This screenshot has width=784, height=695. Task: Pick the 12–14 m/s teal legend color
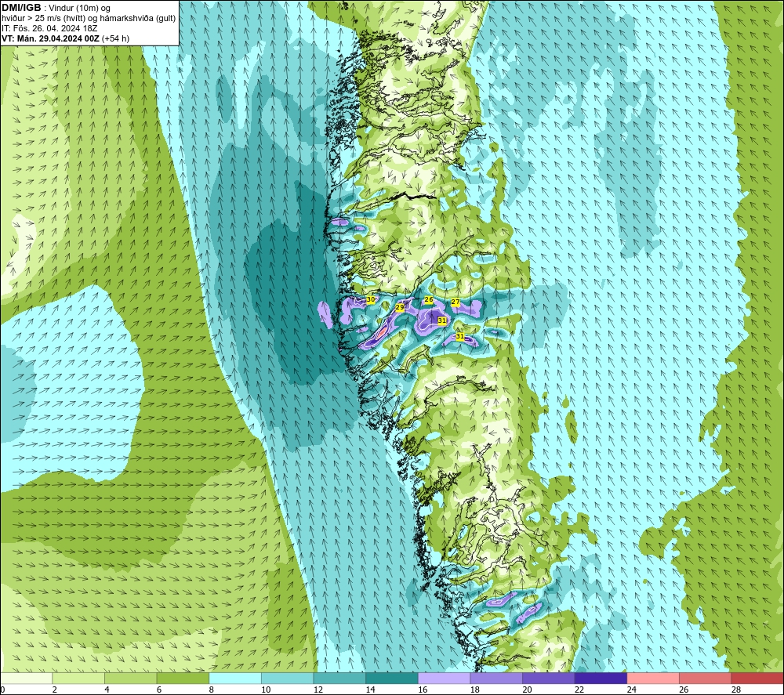pyautogui.click(x=339, y=678)
